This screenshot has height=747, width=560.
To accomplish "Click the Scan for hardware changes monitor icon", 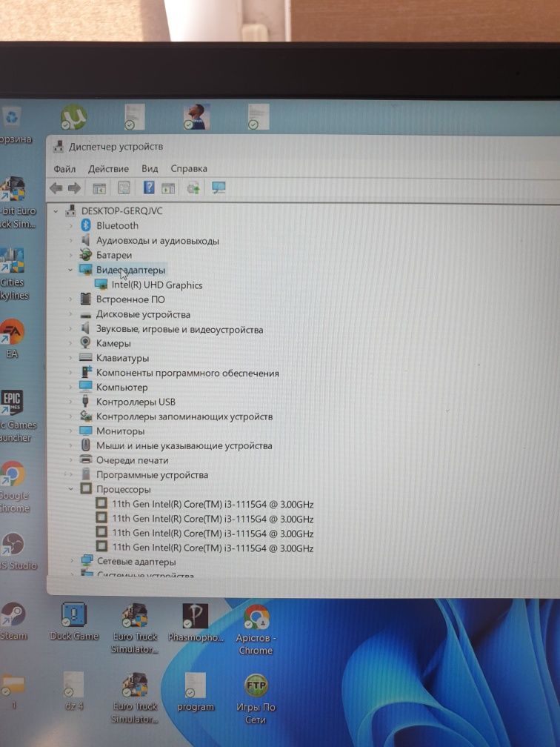I will pyautogui.click(x=219, y=187).
